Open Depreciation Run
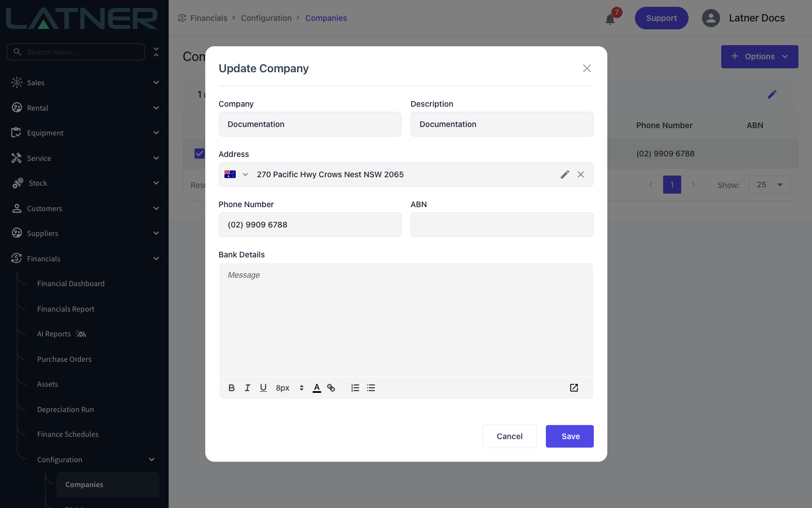 tap(65, 409)
